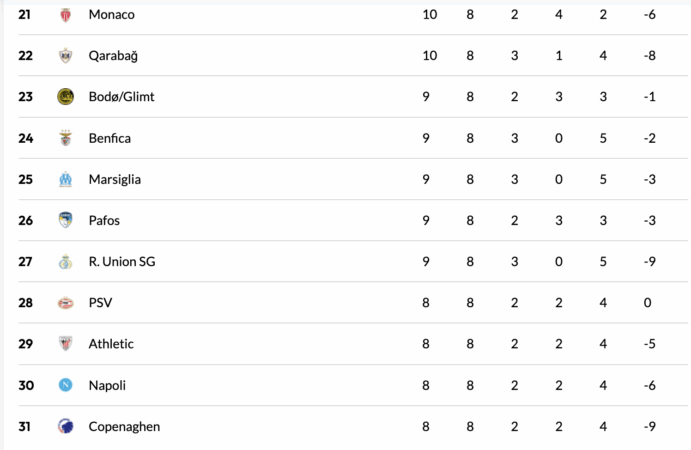Click the Copenaghen team badge
691x450 pixels.
click(x=66, y=426)
